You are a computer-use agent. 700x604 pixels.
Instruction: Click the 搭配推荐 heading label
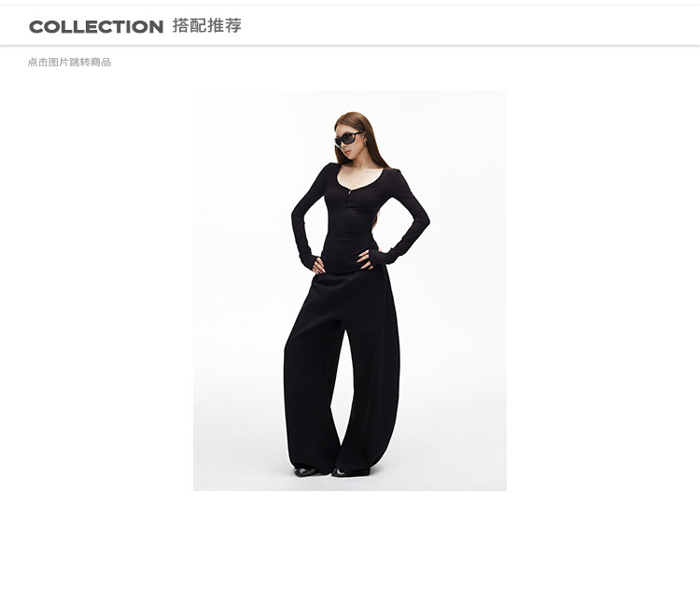click(206, 26)
